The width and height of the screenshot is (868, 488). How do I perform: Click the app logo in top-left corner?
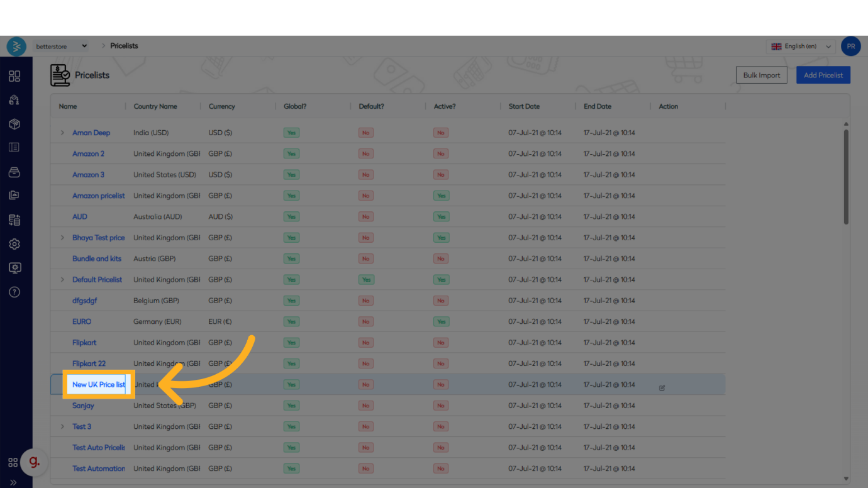point(16,46)
